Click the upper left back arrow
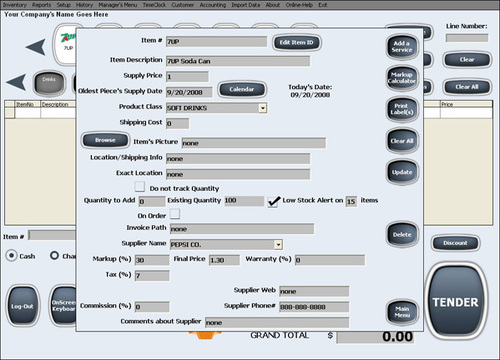This screenshot has width=500, height=360. [36, 47]
